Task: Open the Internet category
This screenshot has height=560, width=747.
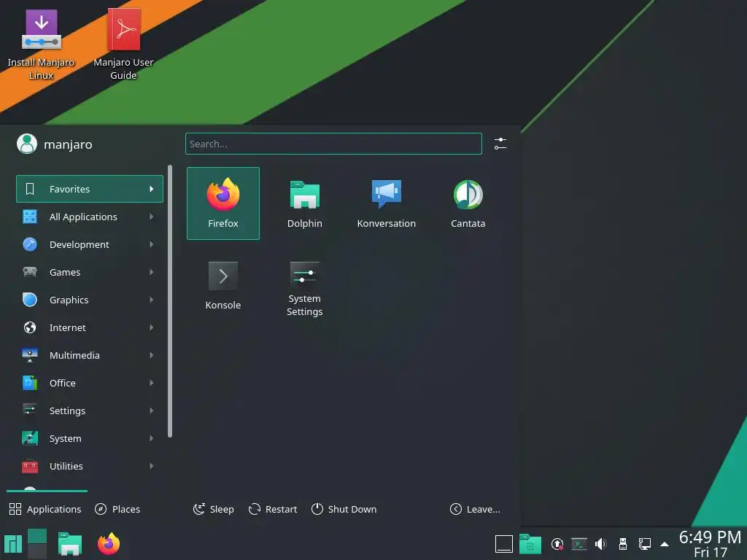Action: tap(90, 327)
